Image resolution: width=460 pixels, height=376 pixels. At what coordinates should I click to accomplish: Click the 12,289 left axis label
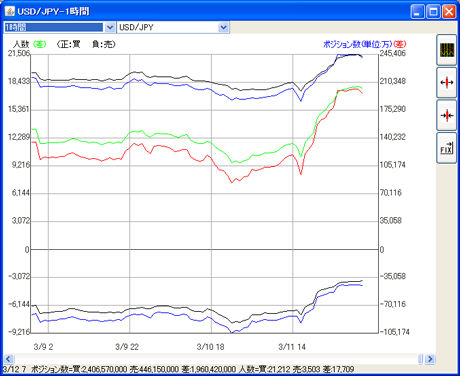click(19, 137)
